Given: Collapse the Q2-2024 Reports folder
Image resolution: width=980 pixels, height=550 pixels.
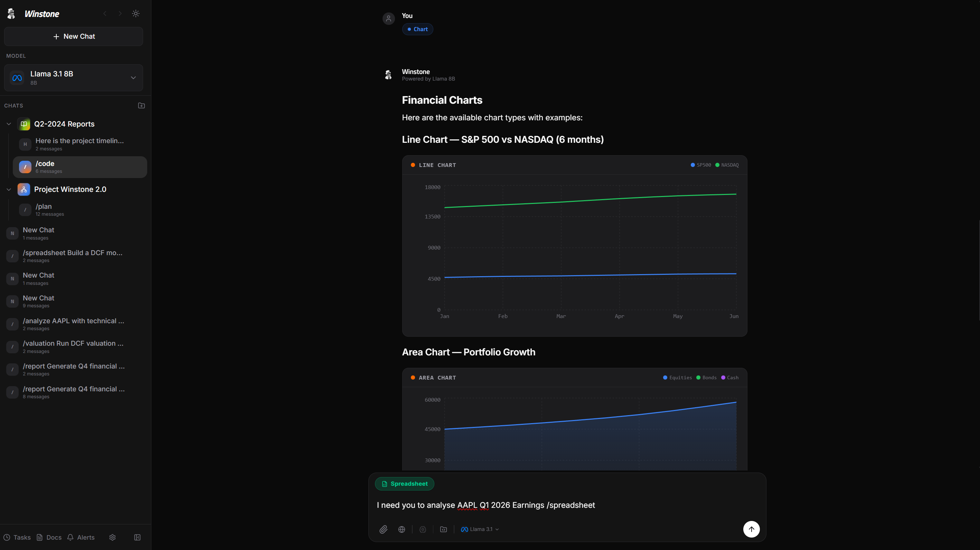Looking at the screenshot, I should coord(9,124).
